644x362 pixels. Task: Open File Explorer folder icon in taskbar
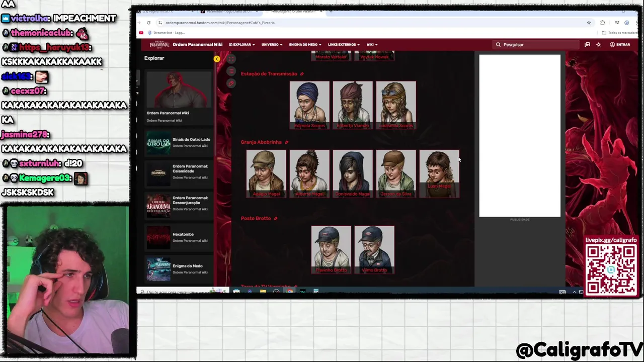pos(263,292)
